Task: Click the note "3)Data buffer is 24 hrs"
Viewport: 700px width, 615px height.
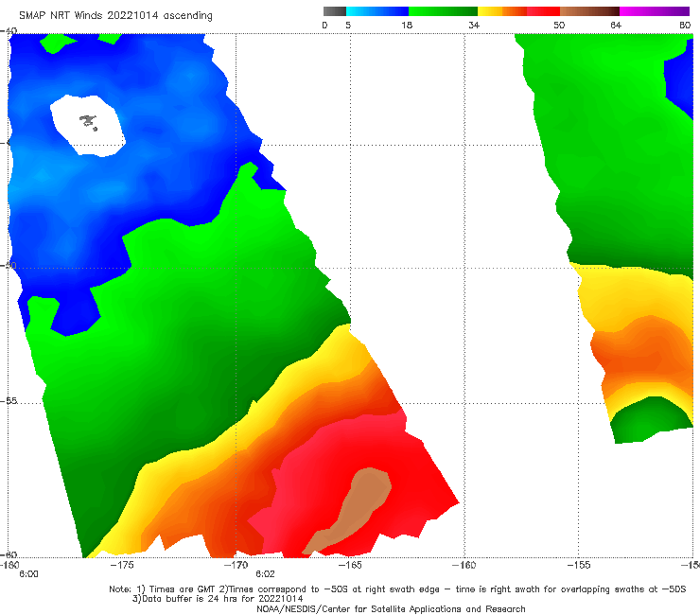Action: (218, 599)
